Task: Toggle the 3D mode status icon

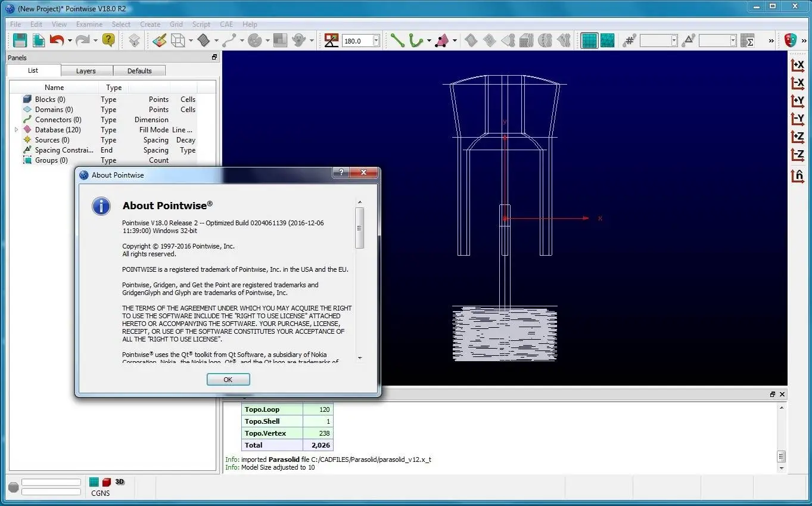Action: pyautogui.click(x=120, y=482)
